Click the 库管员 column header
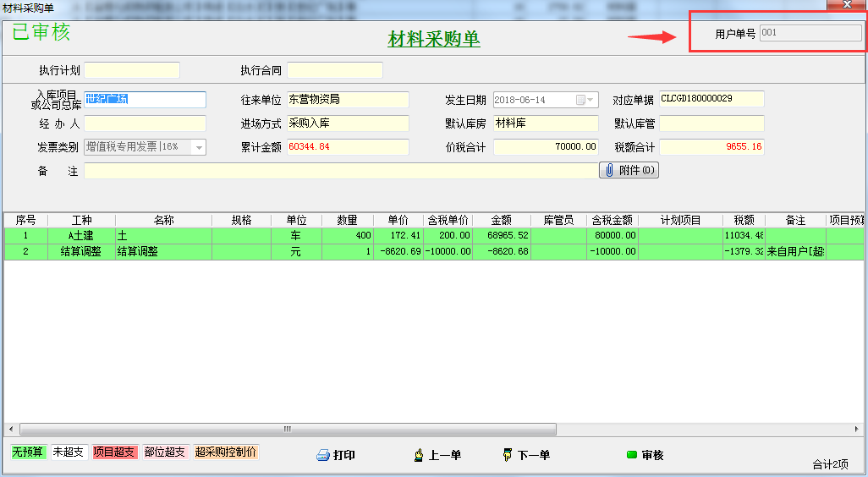The image size is (868, 477). 558,220
